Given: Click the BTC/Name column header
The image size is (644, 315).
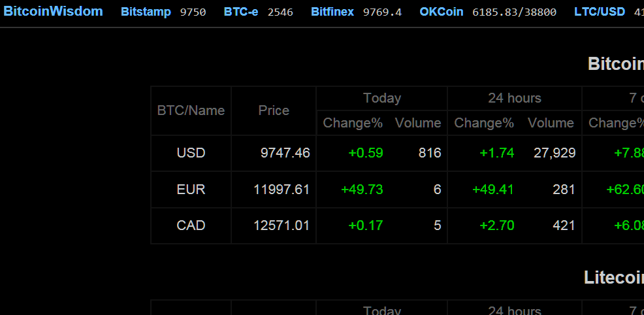Looking at the screenshot, I should [x=191, y=110].
